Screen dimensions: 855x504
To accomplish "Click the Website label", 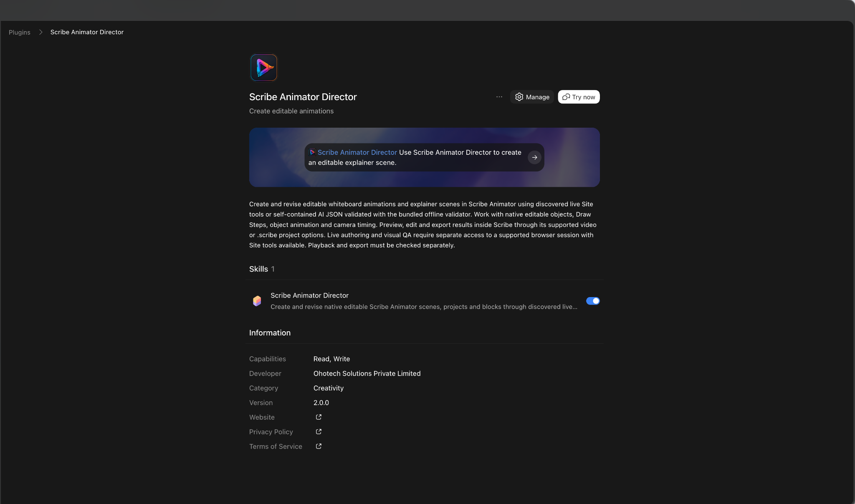I will point(262,417).
